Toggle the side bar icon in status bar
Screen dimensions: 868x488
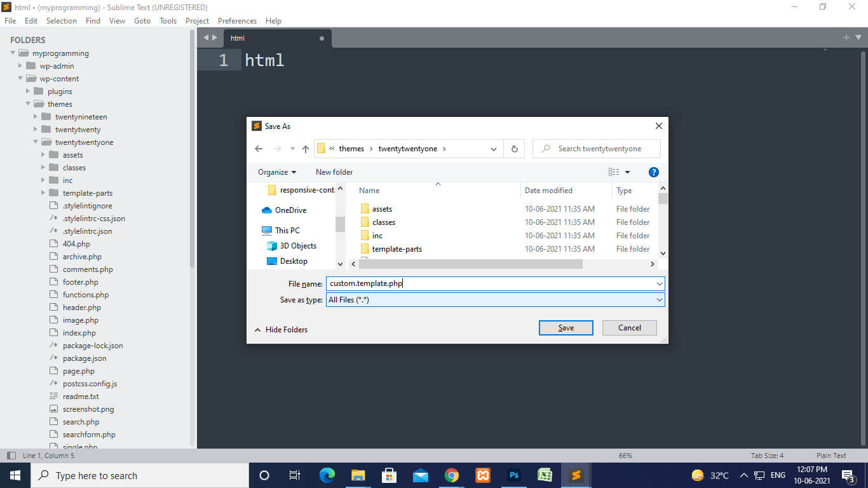11,456
